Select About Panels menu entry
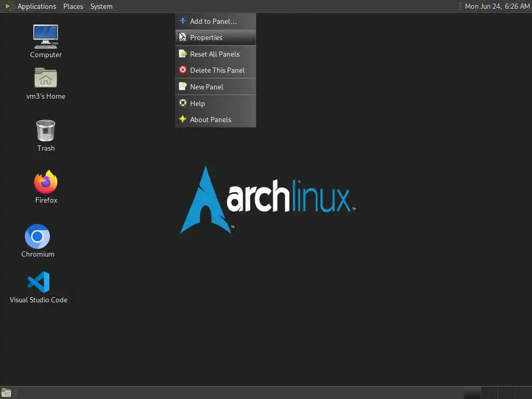Viewport: 532px width, 399px height. [x=216, y=119]
